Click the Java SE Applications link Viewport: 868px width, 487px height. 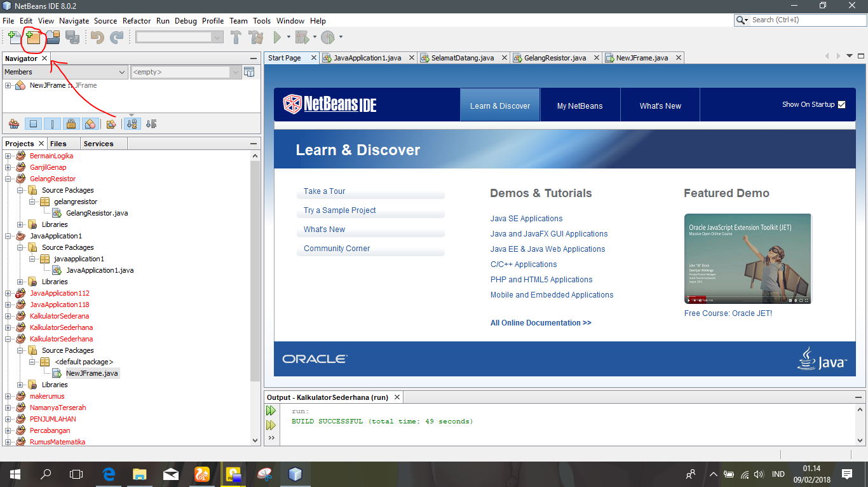[x=526, y=218]
